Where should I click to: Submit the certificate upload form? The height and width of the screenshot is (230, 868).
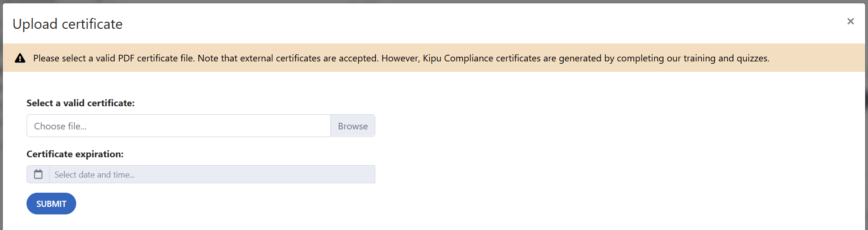coord(51,204)
